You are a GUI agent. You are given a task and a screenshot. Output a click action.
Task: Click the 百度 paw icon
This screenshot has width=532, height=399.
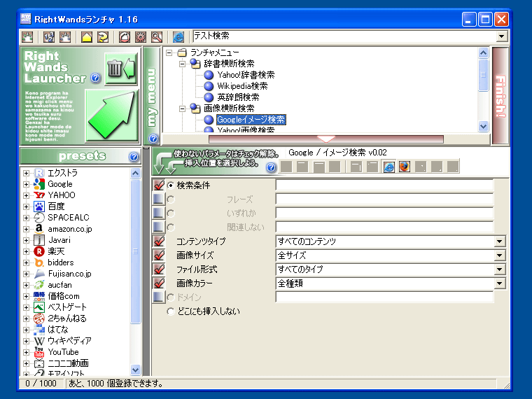pos(39,206)
